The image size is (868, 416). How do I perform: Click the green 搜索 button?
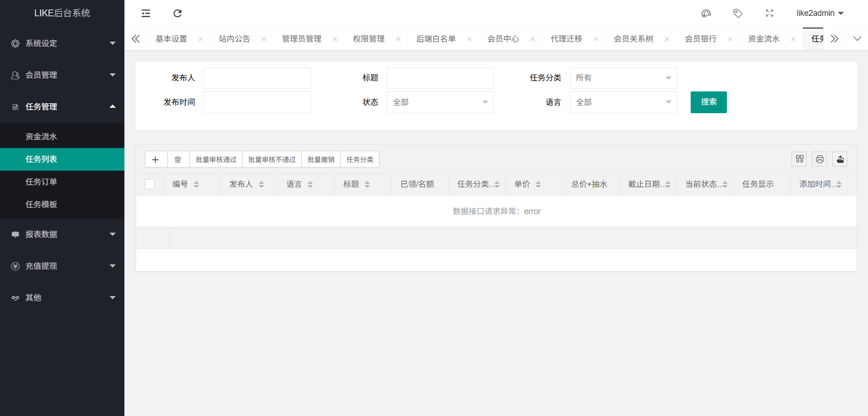(708, 102)
